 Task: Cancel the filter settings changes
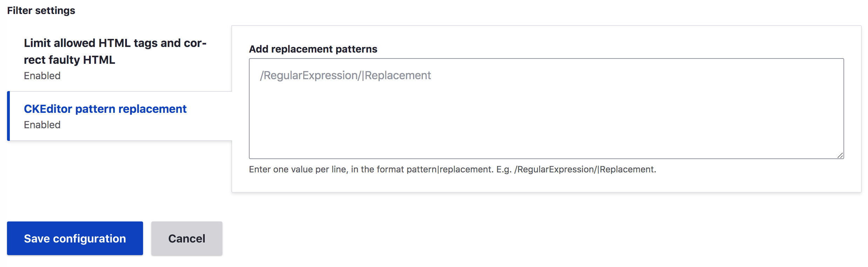(186, 238)
